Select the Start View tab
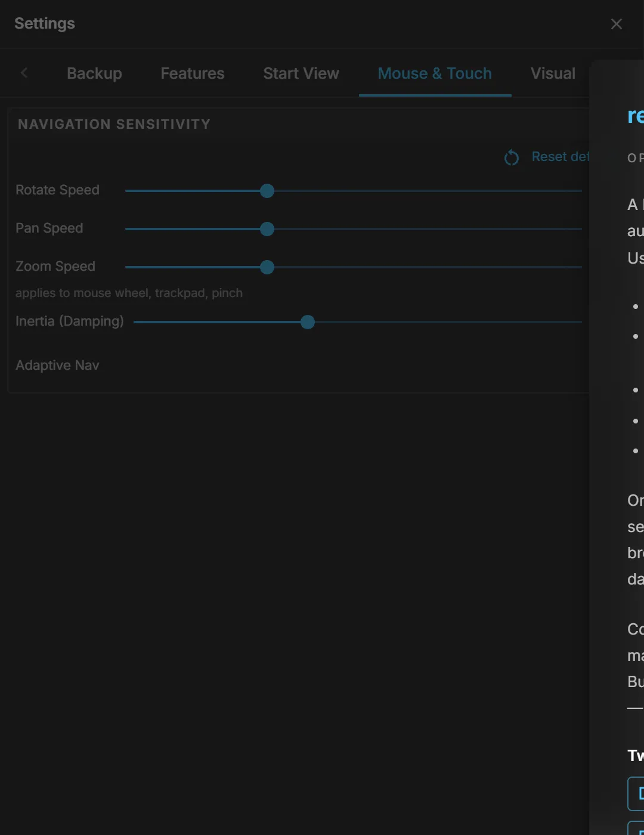The height and width of the screenshot is (835, 644). [x=301, y=73]
